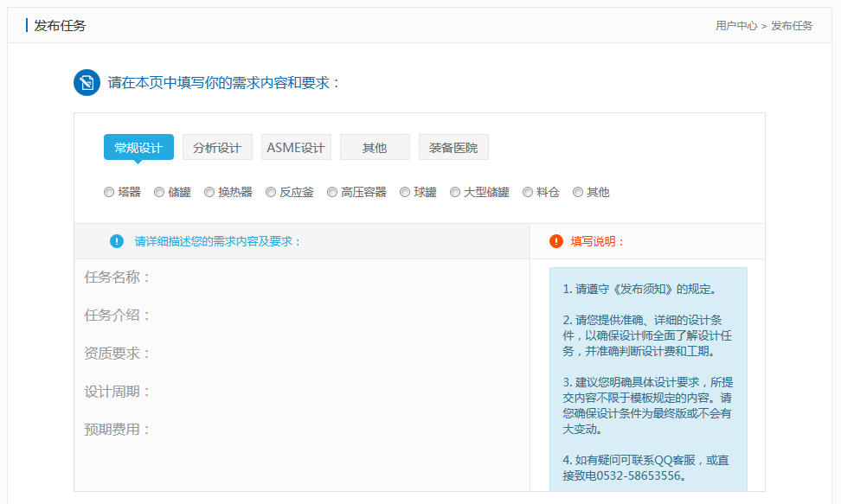
Task: Click the 资质要求： line in text area
Action: pyautogui.click(x=118, y=354)
